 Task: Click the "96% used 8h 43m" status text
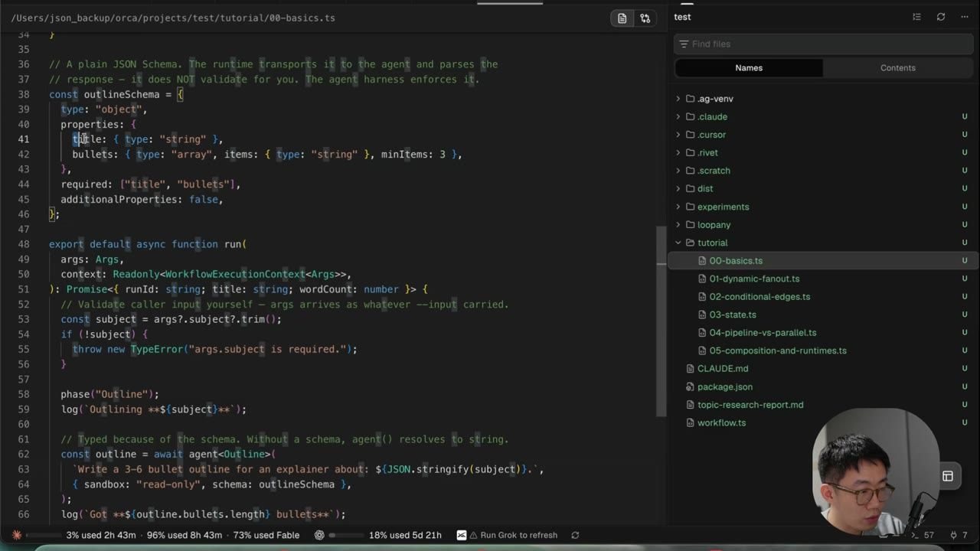point(184,535)
